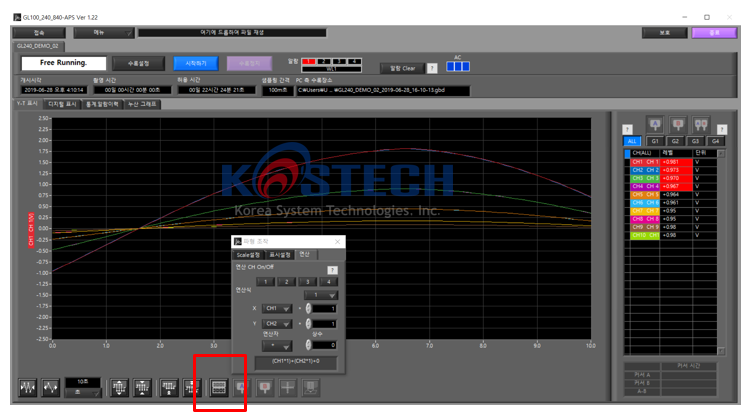Screen dimensions: 741x418
Task: Click the time-axis expand waveform icon
Action: click(51, 387)
